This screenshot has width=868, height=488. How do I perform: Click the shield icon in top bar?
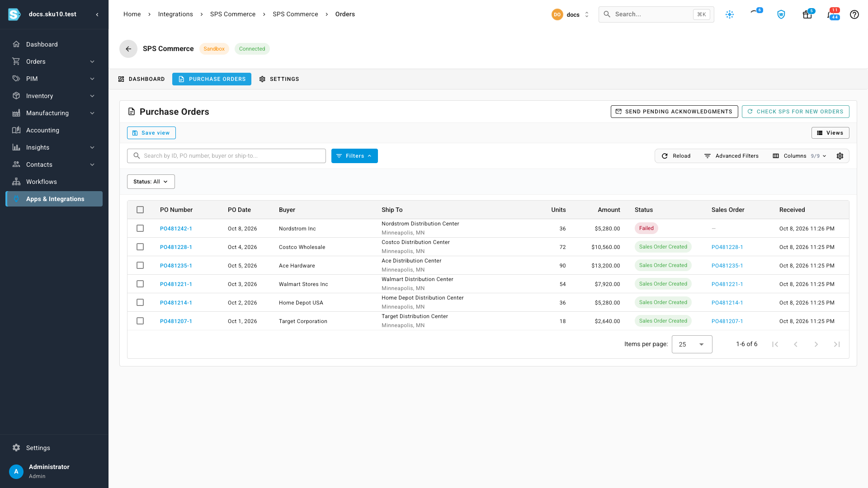point(781,14)
